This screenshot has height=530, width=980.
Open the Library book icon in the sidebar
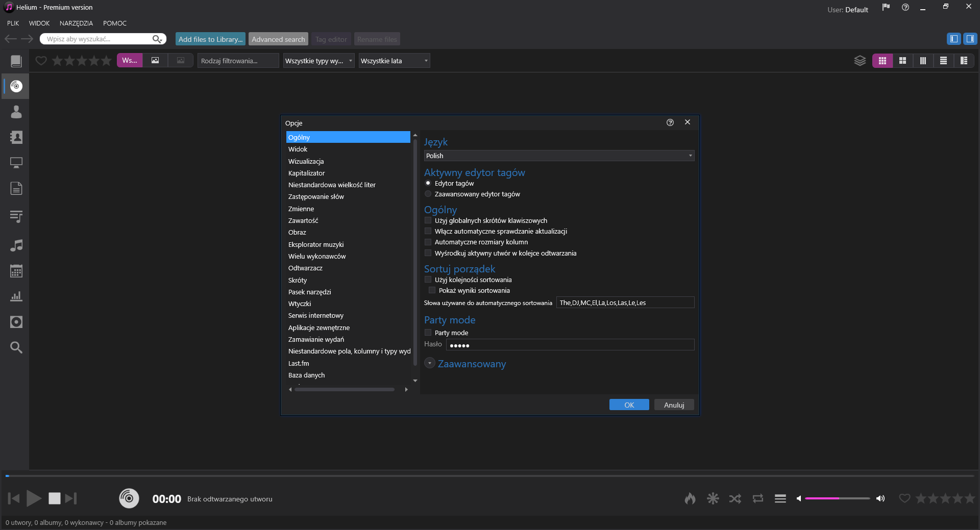pyautogui.click(x=16, y=61)
